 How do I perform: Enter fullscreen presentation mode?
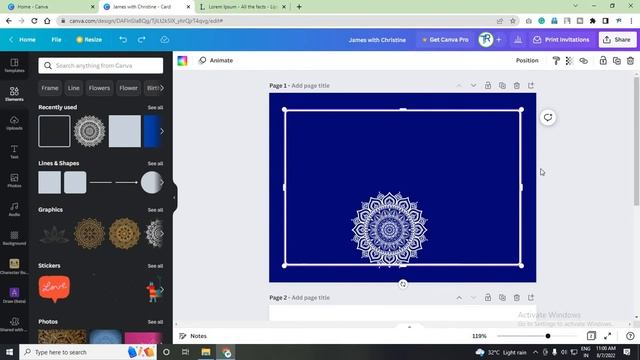point(608,336)
